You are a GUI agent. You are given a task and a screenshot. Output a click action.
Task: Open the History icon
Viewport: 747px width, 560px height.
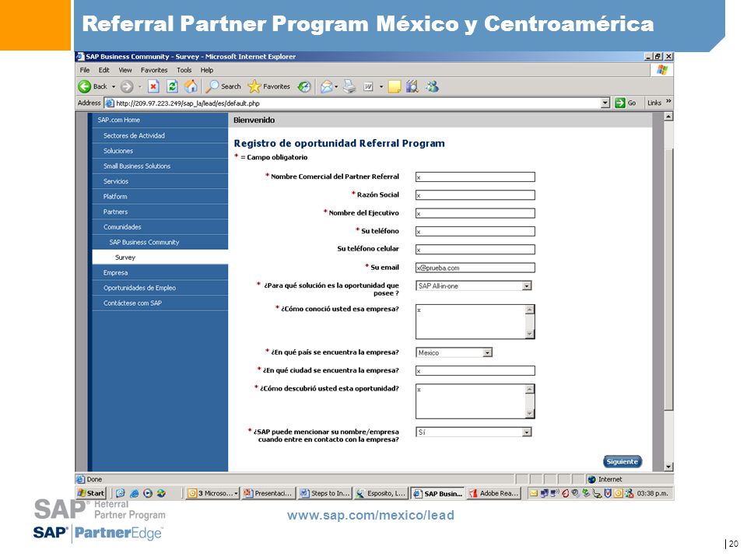tap(304, 86)
